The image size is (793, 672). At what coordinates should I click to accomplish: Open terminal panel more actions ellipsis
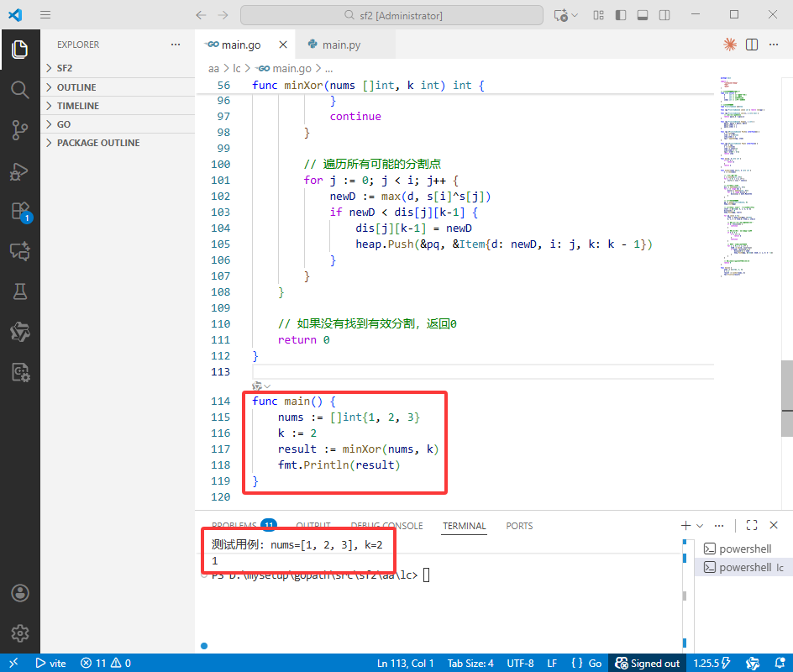(x=719, y=525)
